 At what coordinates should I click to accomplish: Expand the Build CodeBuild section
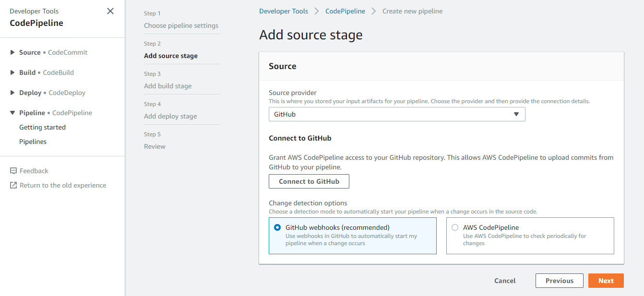tap(12, 72)
